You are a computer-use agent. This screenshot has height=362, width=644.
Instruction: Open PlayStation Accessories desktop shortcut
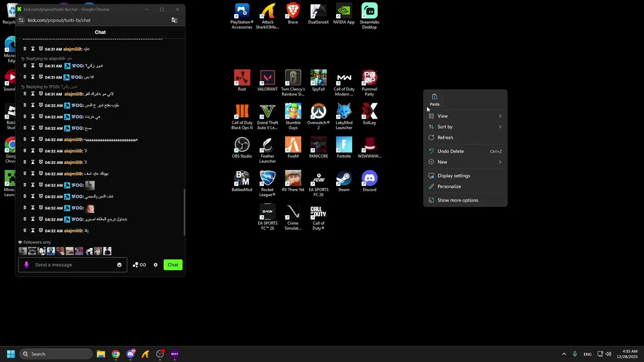point(242,16)
